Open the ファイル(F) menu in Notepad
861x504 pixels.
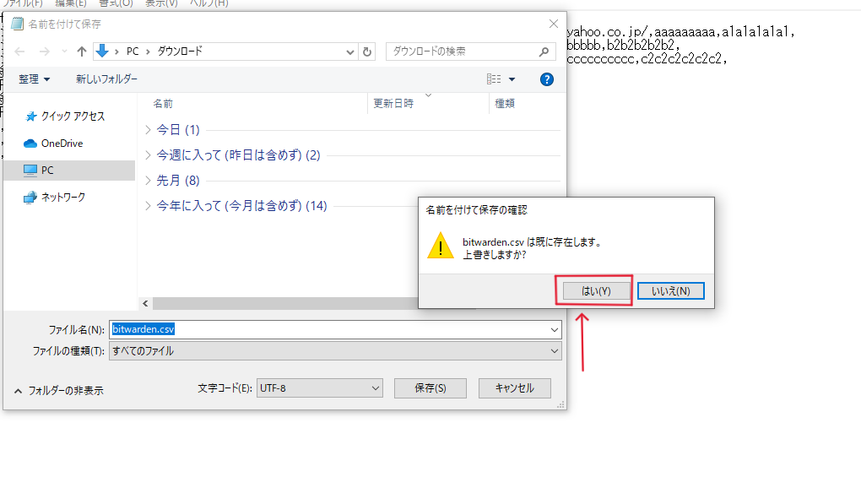(x=23, y=3)
